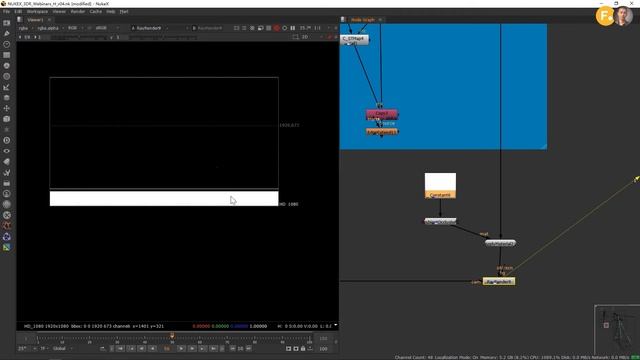Switch to the Node Graph tab
640x360 pixels.
[x=362, y=20]
